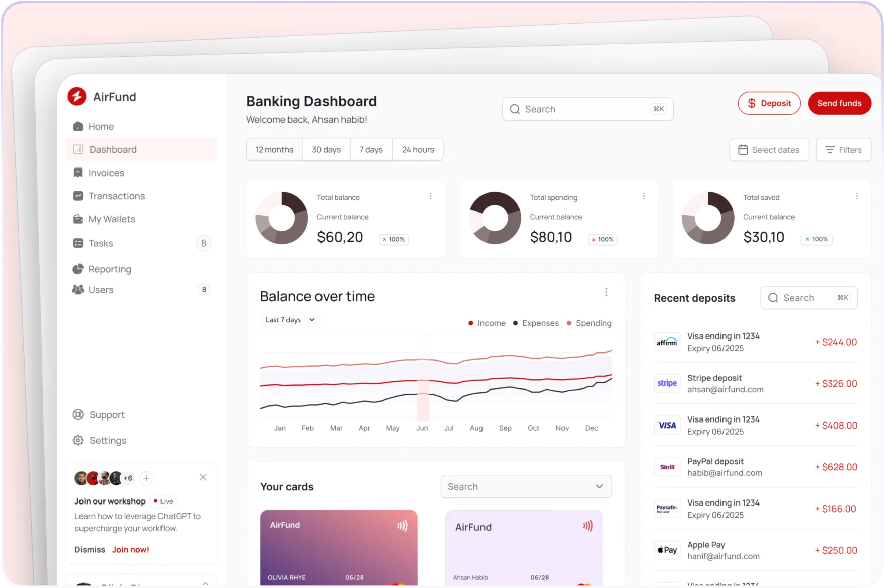The height and width of the screenshot is (588, 884).
Task: Click the Paysafe logo icon
Action: tap(667, 509)
